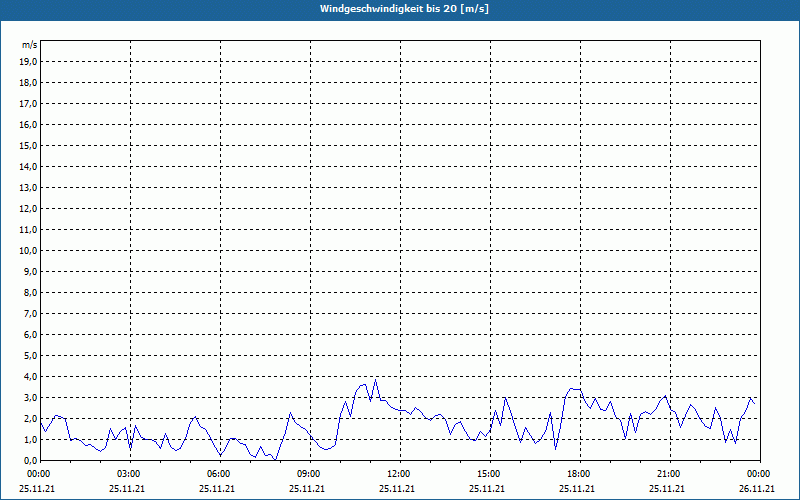Select the "2,0" y-axis label
Image resolution: width=800 pixels, height=500 pixels.
30,418
